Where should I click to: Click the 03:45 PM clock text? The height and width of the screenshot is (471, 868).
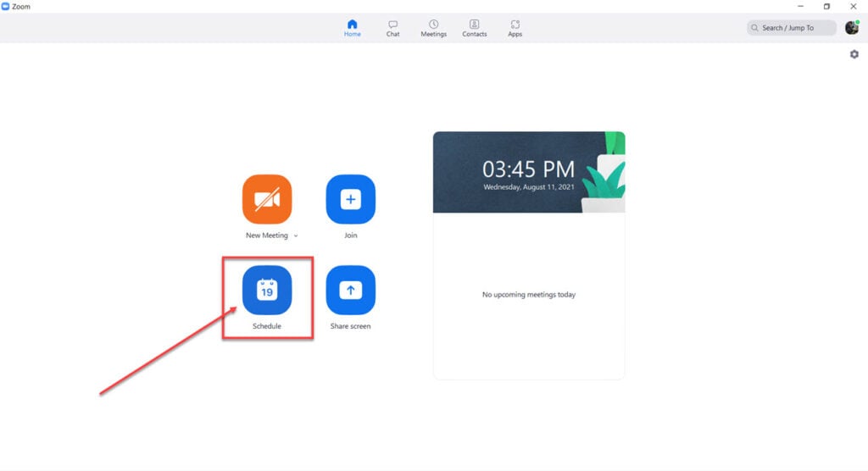tap(528, 169)
